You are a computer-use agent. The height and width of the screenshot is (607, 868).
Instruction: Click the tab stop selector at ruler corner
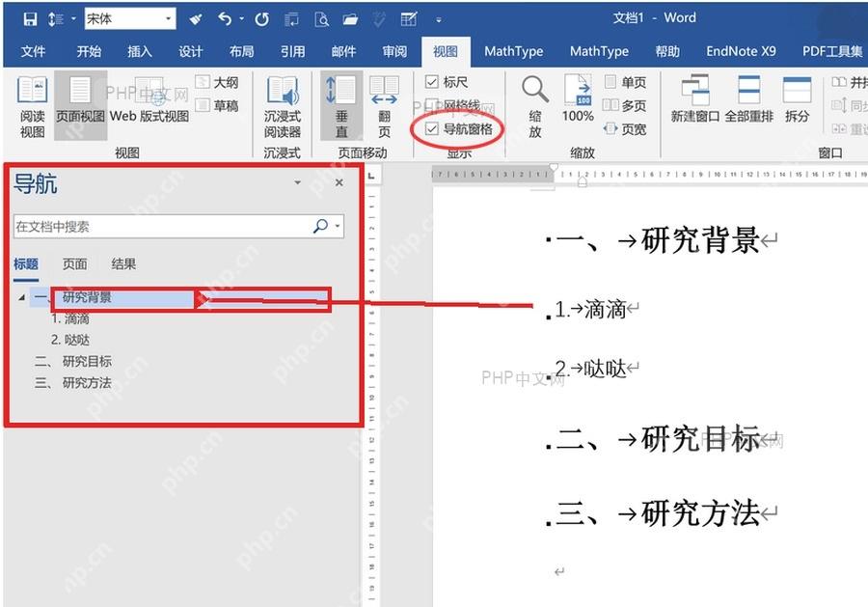[371, 177]
